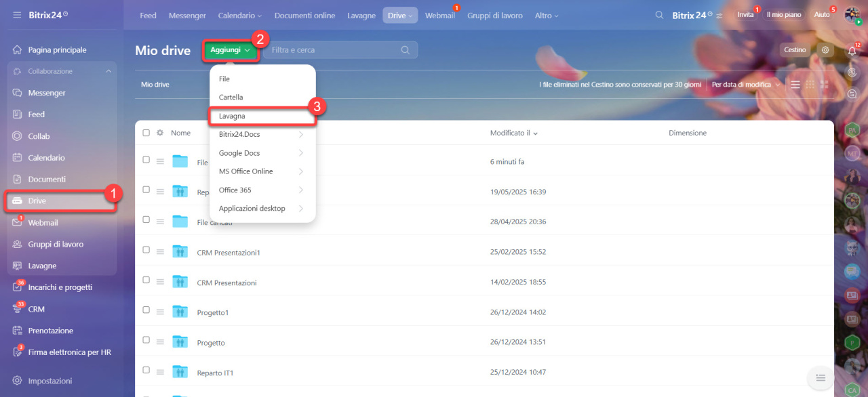Expand the Google Docs submenu
Viewport: 868px width, 397px height.
pos(261,153)
